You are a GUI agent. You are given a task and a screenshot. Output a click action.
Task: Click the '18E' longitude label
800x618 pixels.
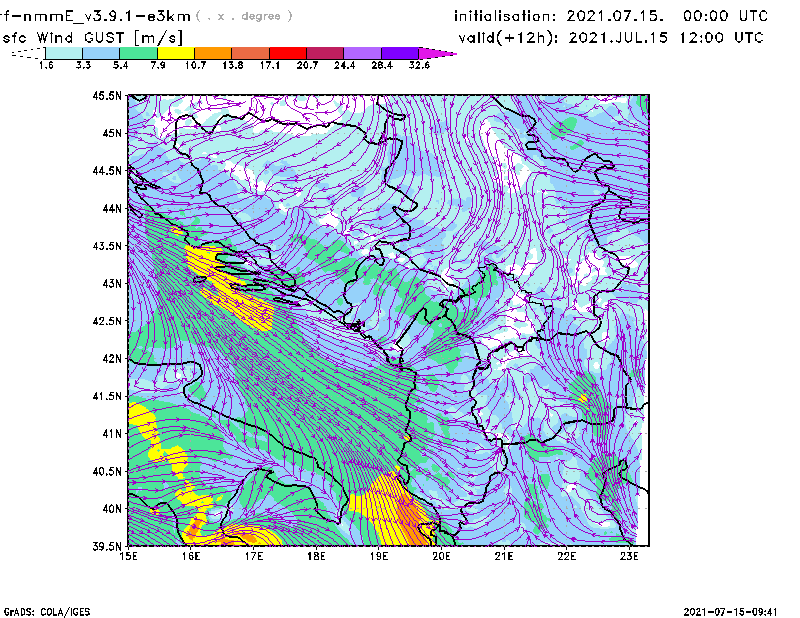click(x=316, y=556)
